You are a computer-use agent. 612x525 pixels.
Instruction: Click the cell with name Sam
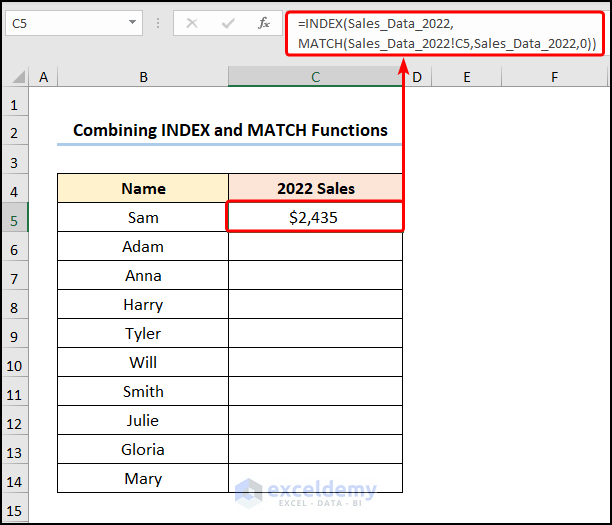[143, 217]
